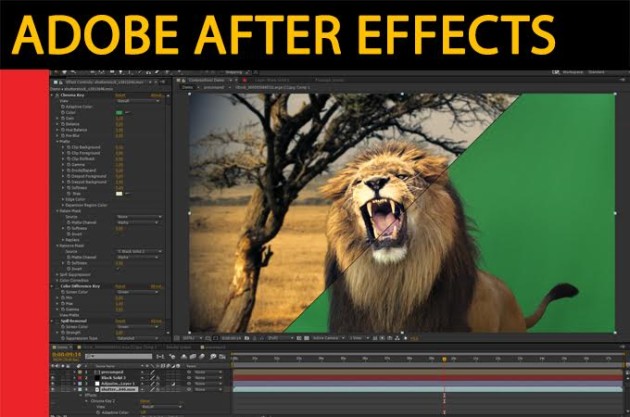The width and height of the screenshot is (630, 417).
Task: Click the timeline search field
Action: tap(119, 356)
